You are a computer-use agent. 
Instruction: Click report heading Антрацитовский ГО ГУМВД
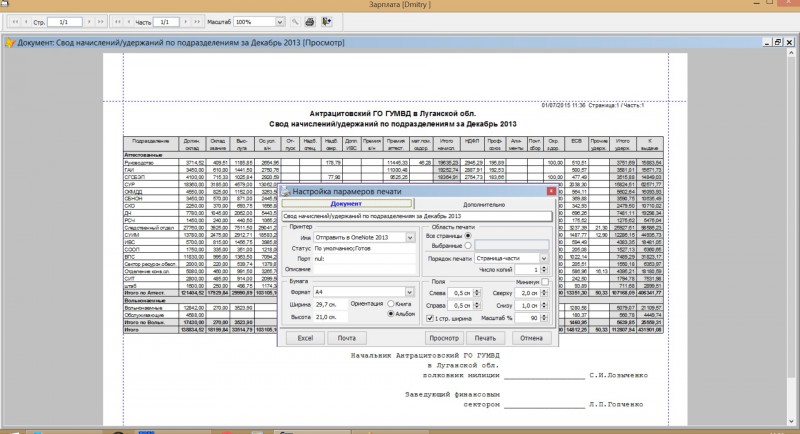(x=392, y=113)
